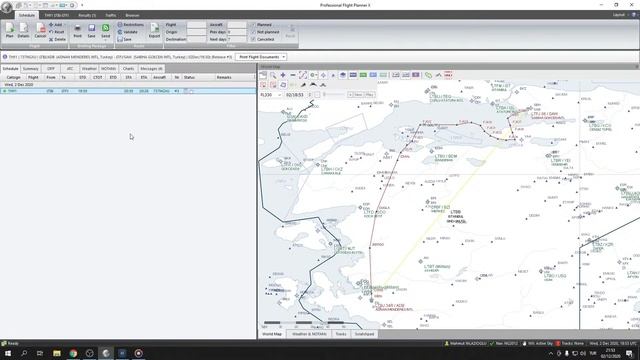Open the Weather tab in the left panel
This screenshot has height=360, width=640.
pyautogui.click(x=89, y=69)
